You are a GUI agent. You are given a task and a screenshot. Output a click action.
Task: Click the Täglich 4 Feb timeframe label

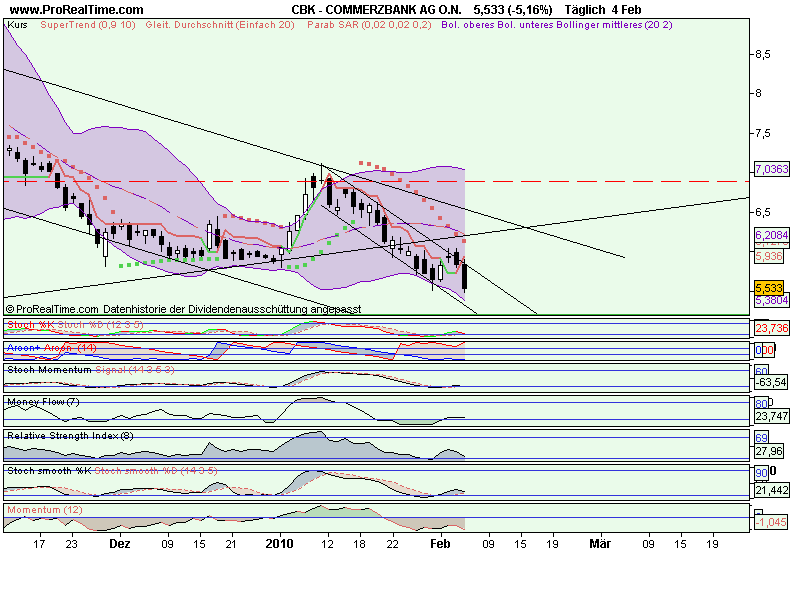(x=603, y=10)
